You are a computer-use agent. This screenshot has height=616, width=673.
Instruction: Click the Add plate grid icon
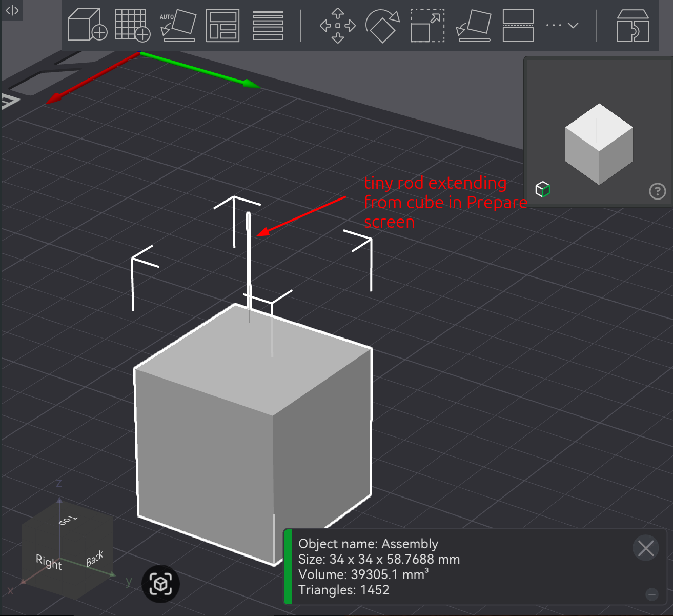pos(132,25)
